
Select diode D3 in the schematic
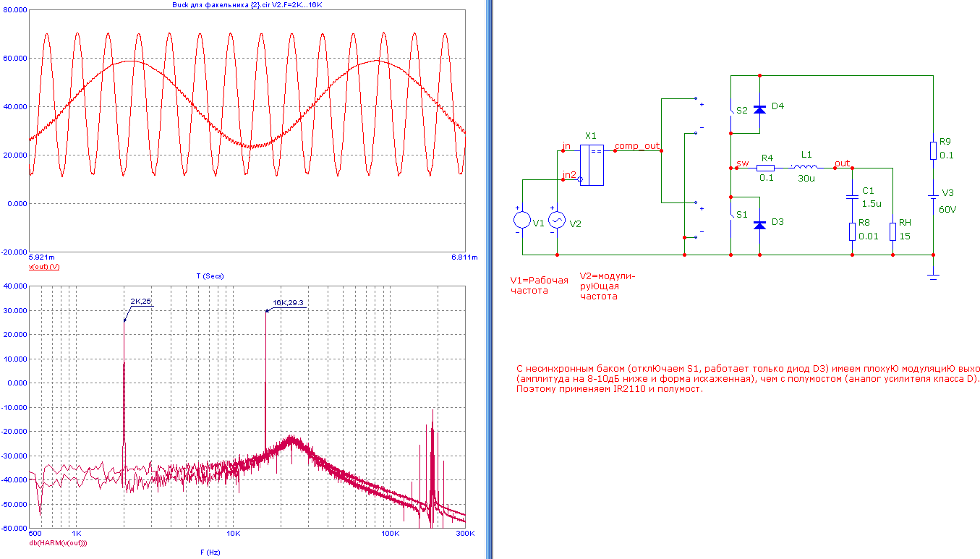[759, 224]
